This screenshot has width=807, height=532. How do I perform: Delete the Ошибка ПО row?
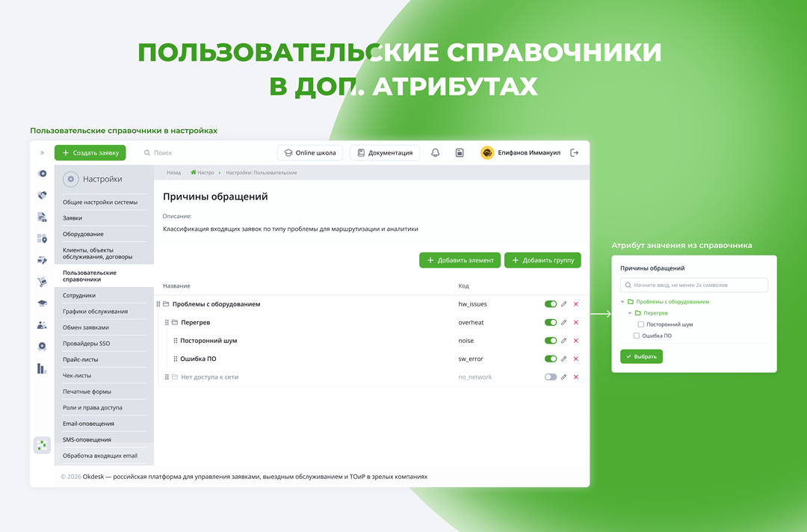[576, 359]
